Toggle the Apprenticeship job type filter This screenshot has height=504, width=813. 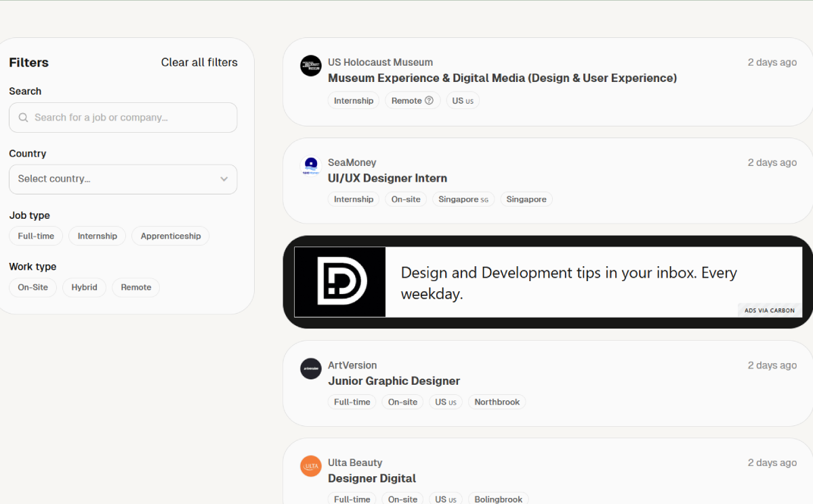171,236
